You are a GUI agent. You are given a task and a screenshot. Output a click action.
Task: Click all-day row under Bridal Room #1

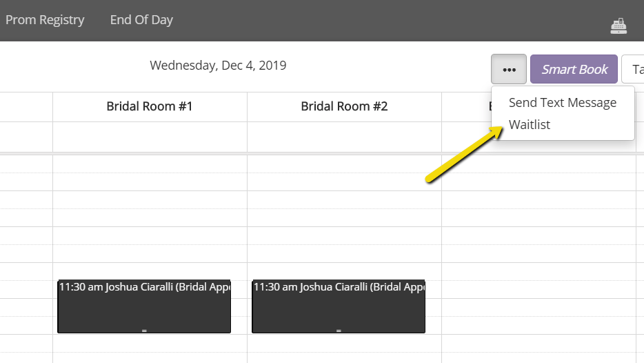coord(150,137)
